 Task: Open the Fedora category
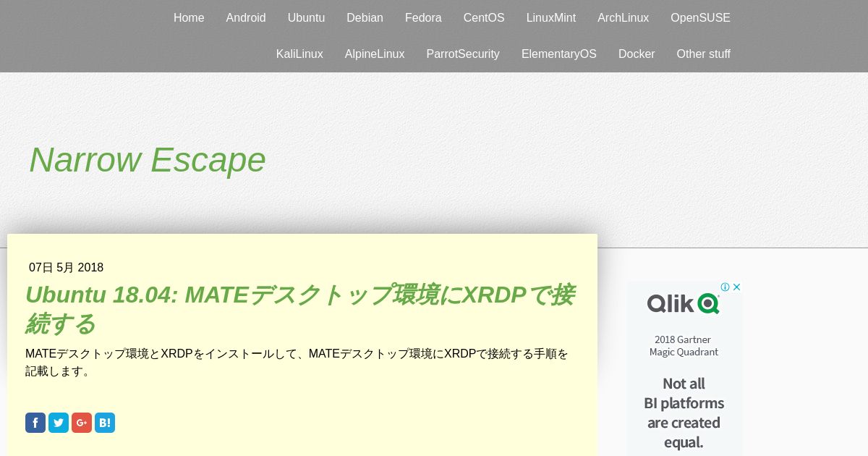(x=423, y=18)
